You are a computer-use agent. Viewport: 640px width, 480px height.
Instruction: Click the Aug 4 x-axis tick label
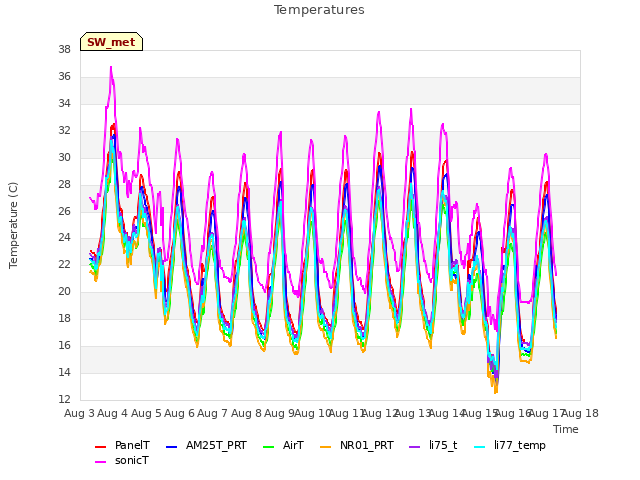[x=112, y=413]
